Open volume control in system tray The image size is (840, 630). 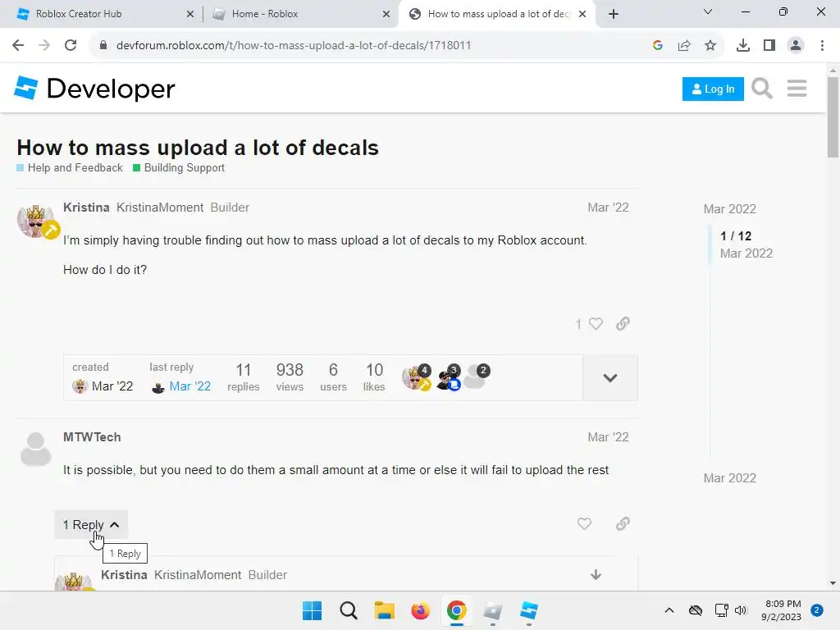pyautogui.click(x=741, y=610)
